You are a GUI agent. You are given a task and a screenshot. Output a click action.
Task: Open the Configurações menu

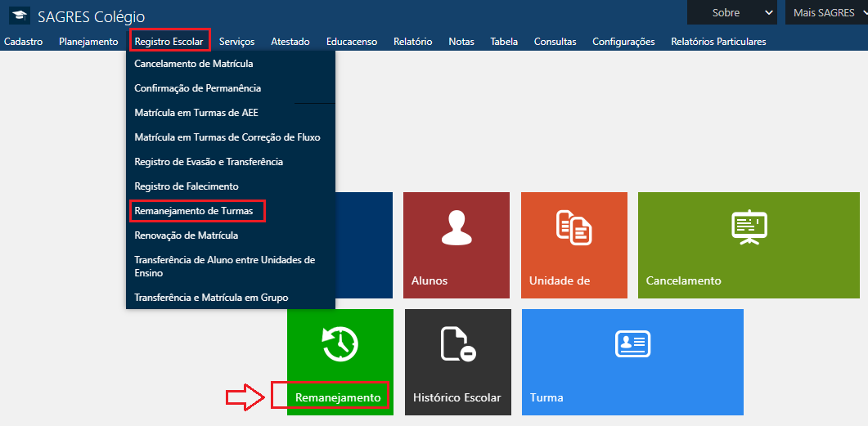point(623,42)
